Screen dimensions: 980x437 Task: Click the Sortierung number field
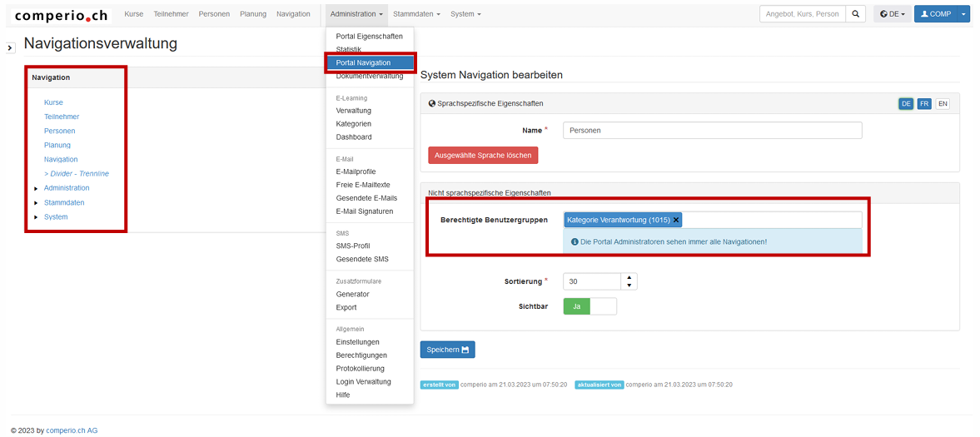click(x=592, y=282)
